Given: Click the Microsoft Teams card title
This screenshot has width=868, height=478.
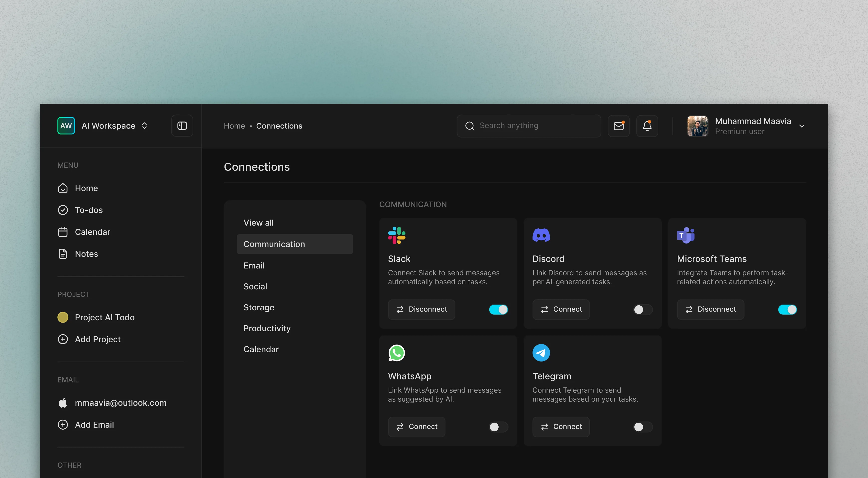Looking at the screenshot, I should click(x=712, y=259).
